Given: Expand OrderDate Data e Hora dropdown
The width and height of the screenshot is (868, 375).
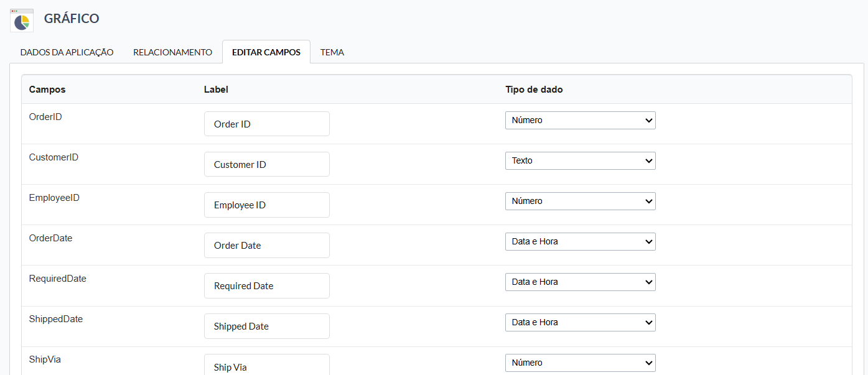Looking at the screenshot, I should tap(580, 241).
